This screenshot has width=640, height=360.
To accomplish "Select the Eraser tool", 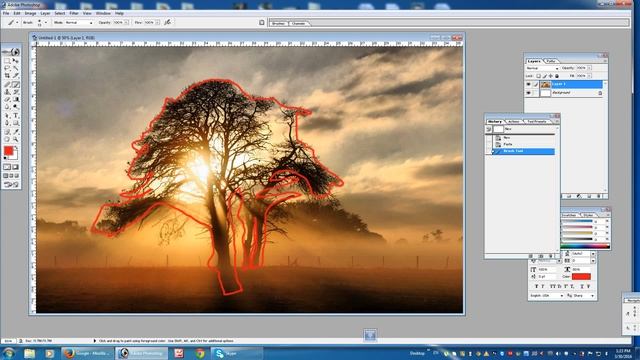I will click(x=7, y=99).
